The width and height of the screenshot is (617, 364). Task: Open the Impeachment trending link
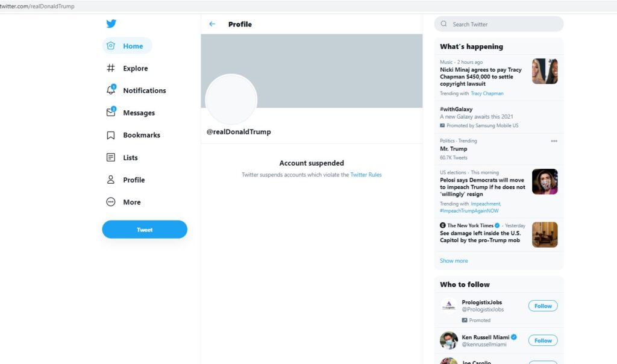click(x=486, y=204)
